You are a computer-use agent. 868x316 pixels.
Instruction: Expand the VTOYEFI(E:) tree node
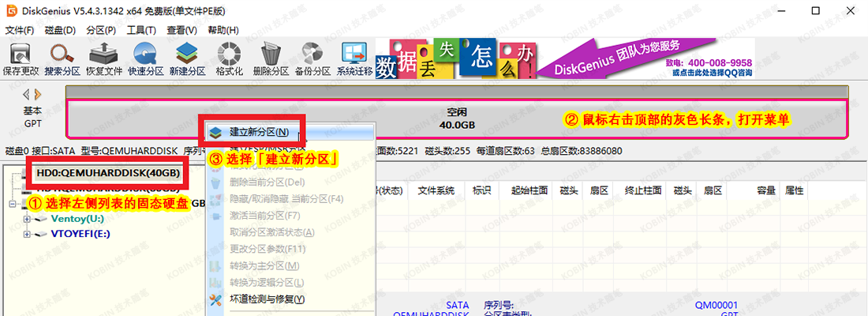click(x=27, y=234)
